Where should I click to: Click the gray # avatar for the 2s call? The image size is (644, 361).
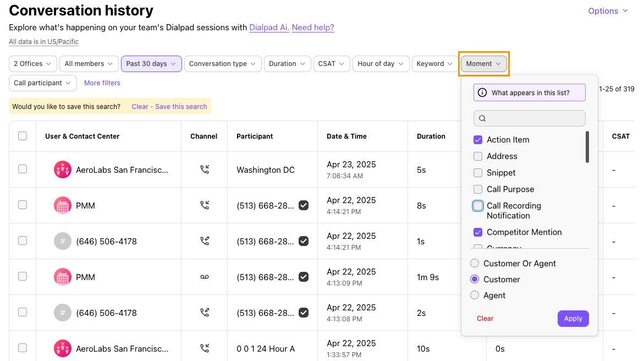(63, 313)
